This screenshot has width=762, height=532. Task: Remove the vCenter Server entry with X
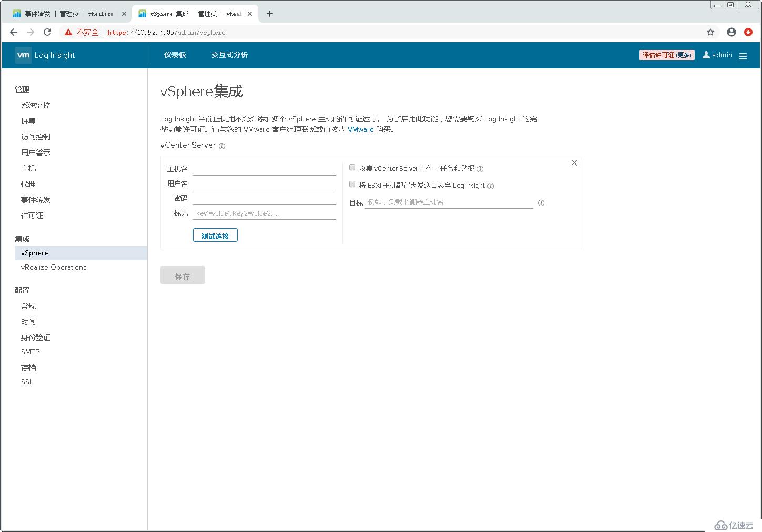pos(574,163)
